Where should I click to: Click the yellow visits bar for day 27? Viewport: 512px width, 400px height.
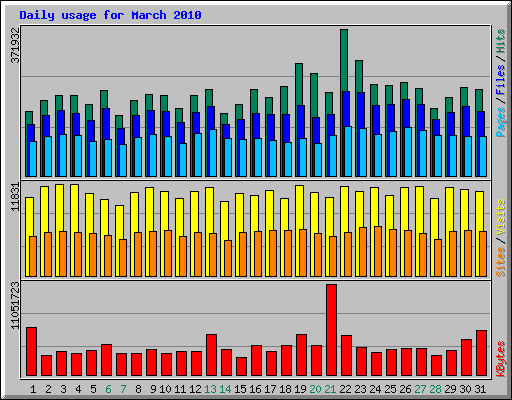point(419,210)
